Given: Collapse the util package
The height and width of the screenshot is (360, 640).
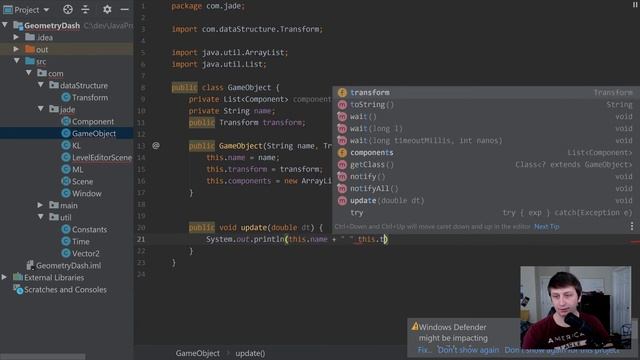Looking at the screenshot, I should (x=41, y=217).
